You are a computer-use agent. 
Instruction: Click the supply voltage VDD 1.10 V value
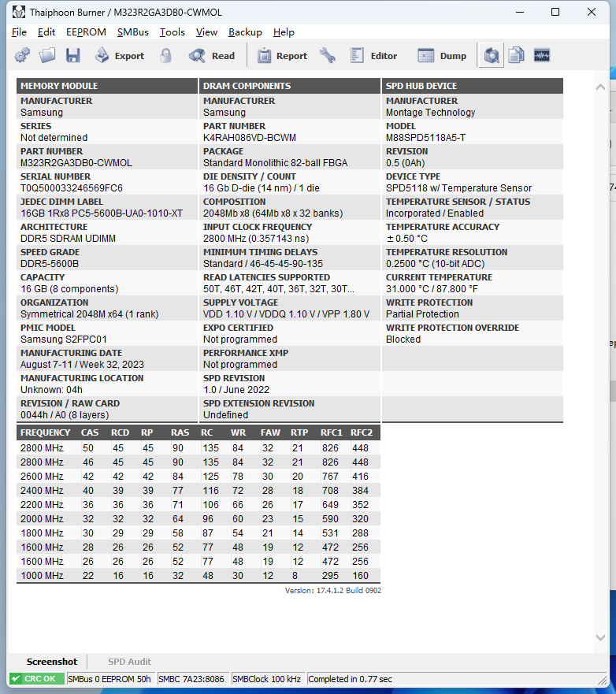[x=286, y=314]
